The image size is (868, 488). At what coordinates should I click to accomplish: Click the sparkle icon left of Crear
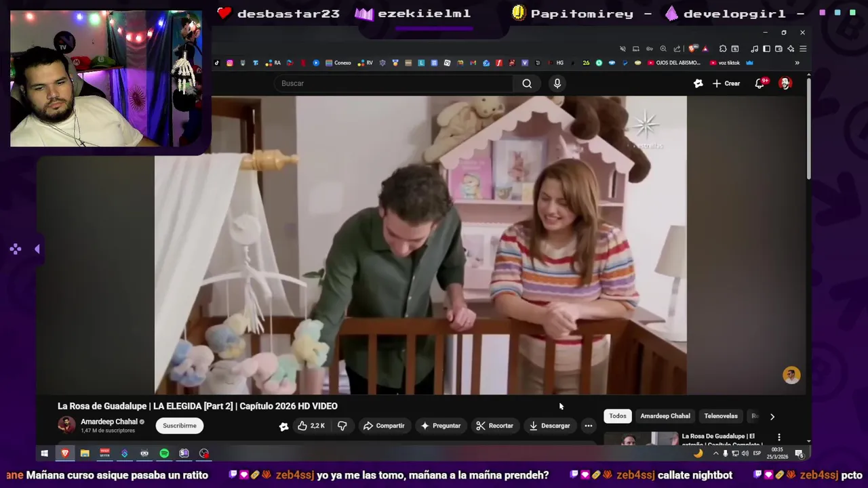(x=698, y=83)
